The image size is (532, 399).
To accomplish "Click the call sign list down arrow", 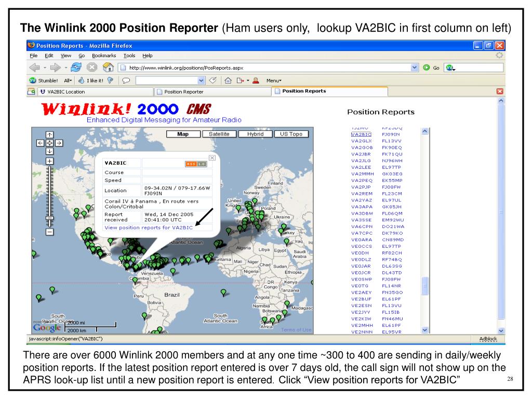I will click(x=425, y=330).
